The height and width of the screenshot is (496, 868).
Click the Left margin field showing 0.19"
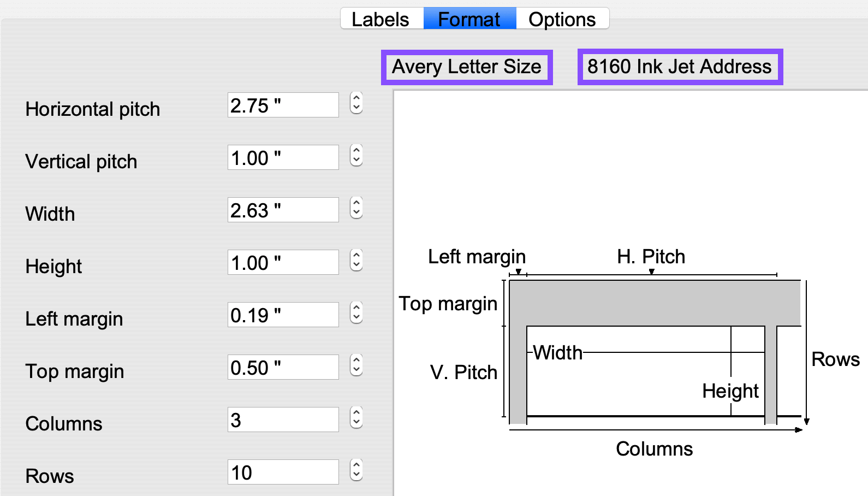point(283,315)
